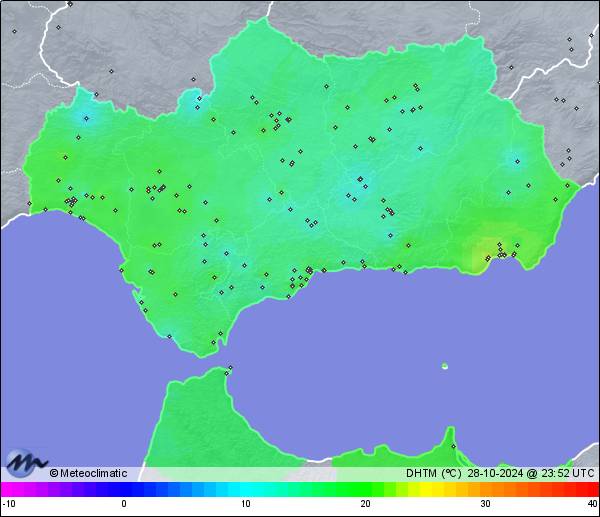Click the '30' temperature scale label
The height and width of the screenshot is (517, 600).
pos(486,504)
